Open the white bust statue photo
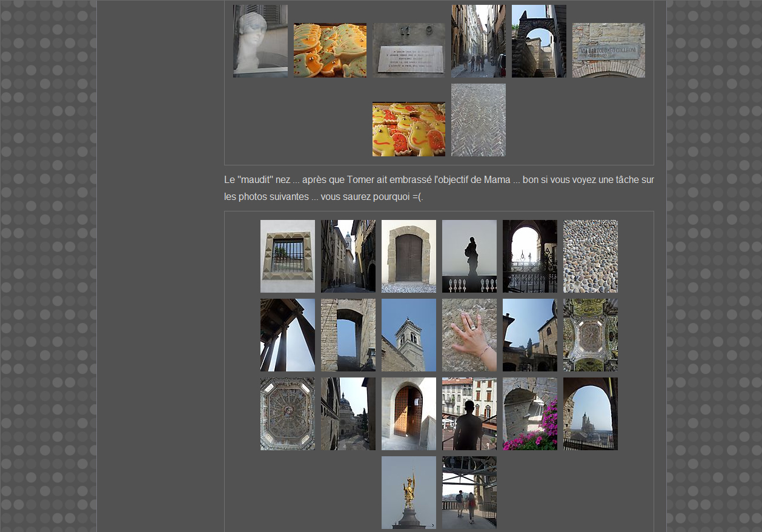762x532 pixels. click(x=260, y=41)
